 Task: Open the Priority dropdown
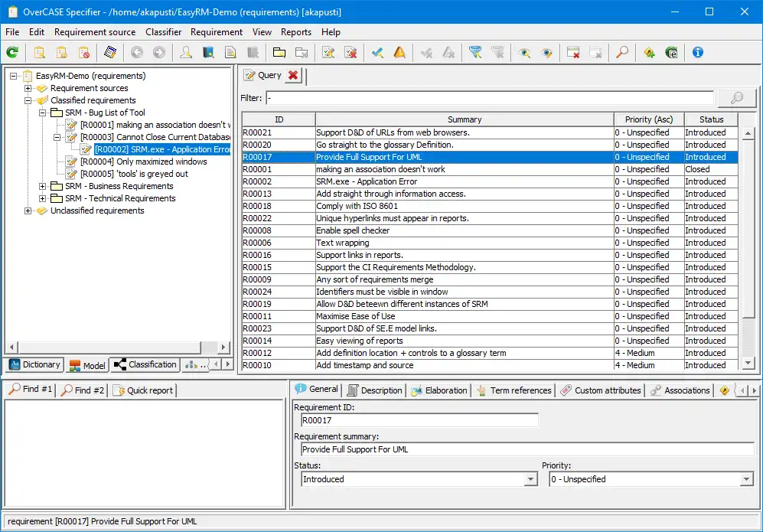747,479
